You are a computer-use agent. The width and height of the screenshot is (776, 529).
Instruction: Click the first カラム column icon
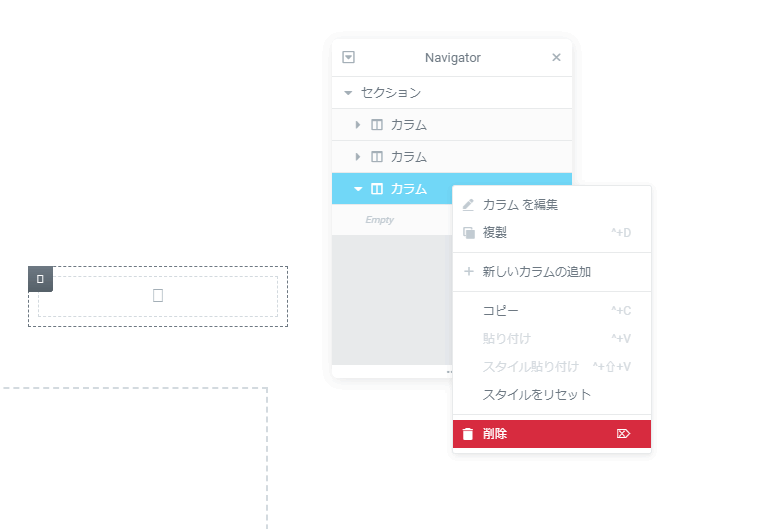tap(377, 125)
